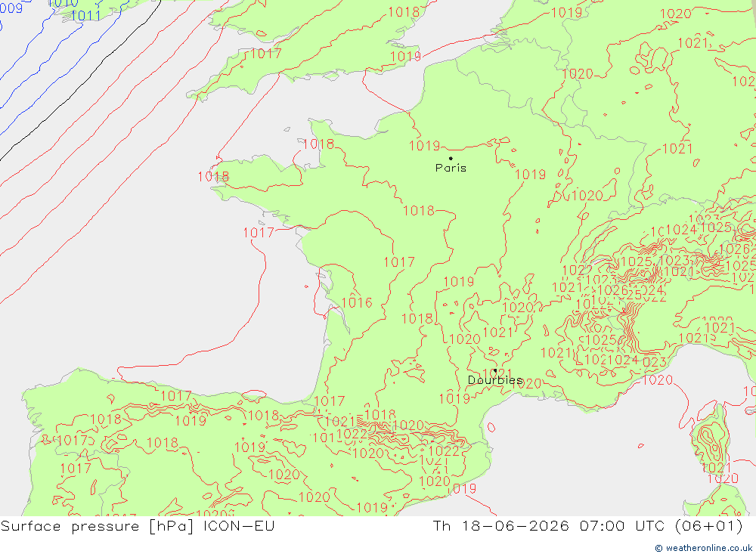The height and width of the screenshot is (554, 756).
Task: Click the weatheronline.co.uk copyright text
Action: click(703, 548)
